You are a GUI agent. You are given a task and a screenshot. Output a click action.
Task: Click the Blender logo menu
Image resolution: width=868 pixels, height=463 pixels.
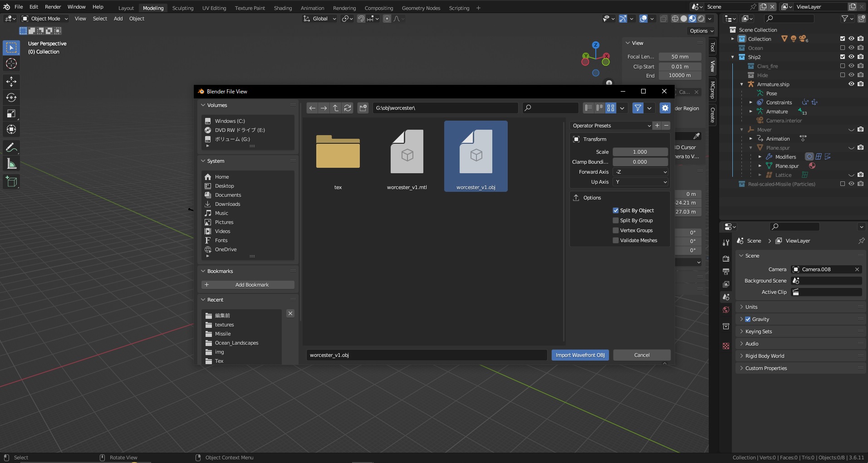pos(6,7)
